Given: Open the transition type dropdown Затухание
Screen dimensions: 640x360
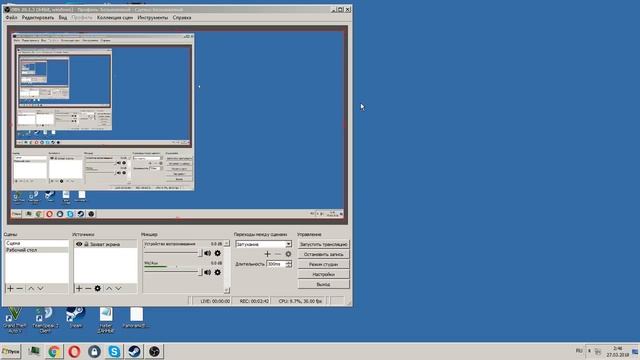Looking at the screenshot, I should [263, 244].
